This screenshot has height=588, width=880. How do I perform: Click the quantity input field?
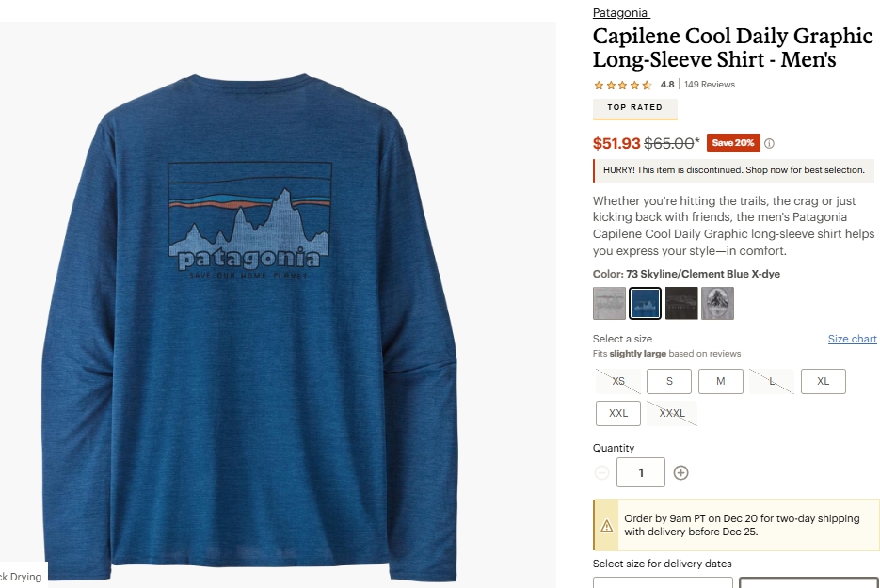coord(640,472)
